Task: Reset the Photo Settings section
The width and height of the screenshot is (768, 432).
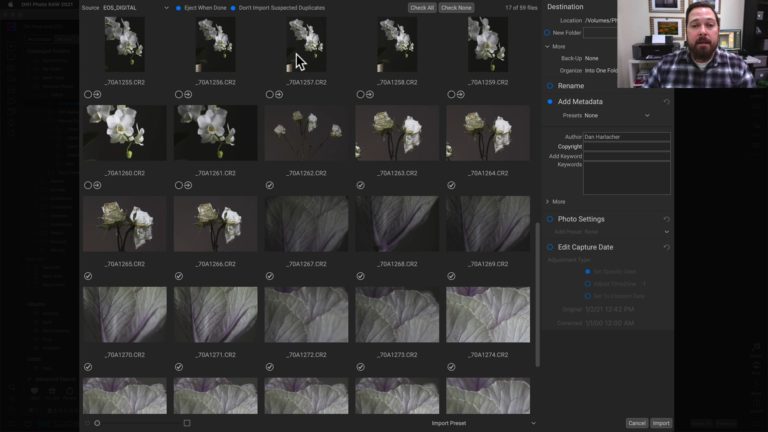Action: (666, 219)
